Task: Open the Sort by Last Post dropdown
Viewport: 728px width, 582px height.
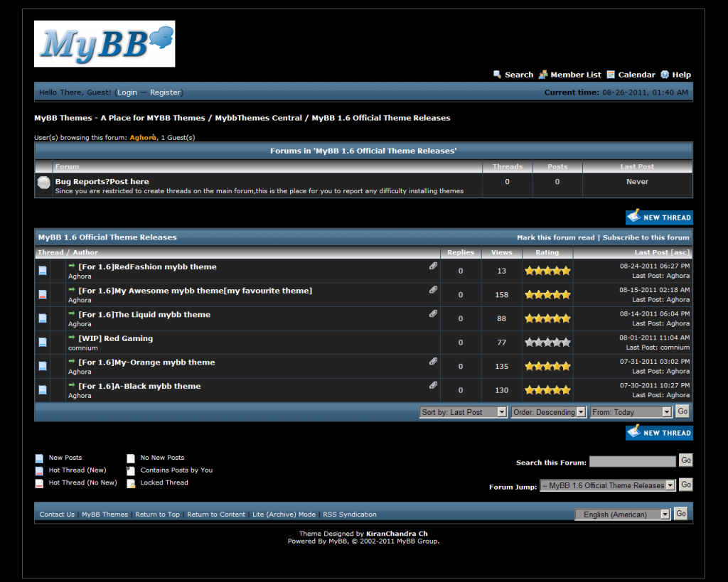Action: coord(464,412)
